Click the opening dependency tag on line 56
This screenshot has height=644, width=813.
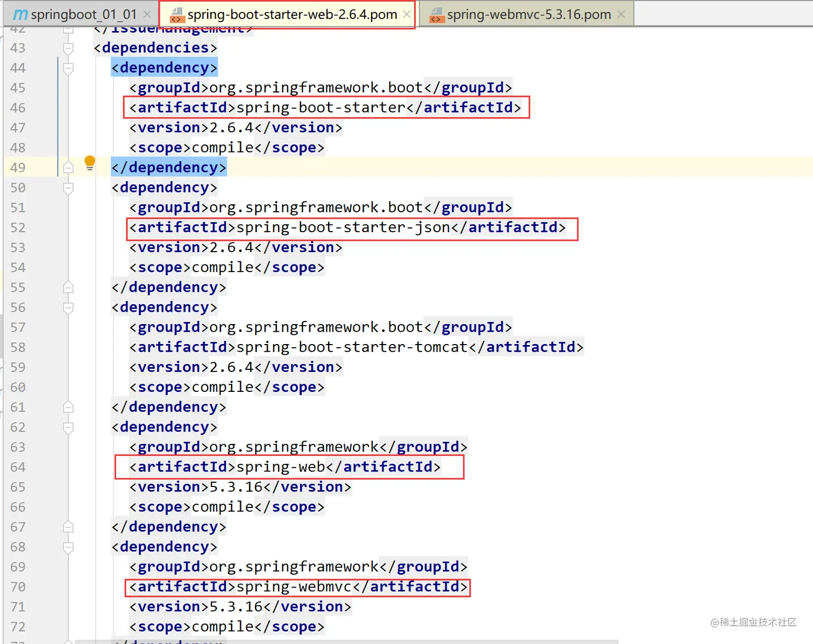tap(164, 307)
